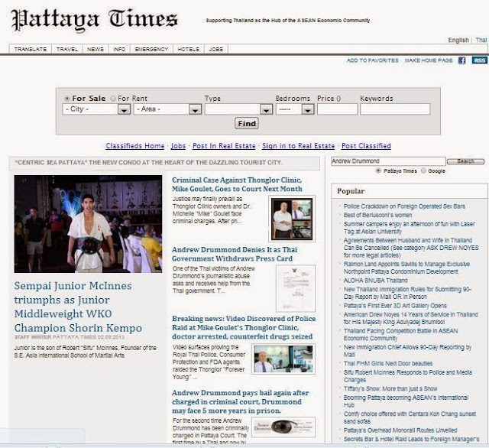
Task: Open Andrew Drummond Denies It headline
Action: tap(235, 254)
